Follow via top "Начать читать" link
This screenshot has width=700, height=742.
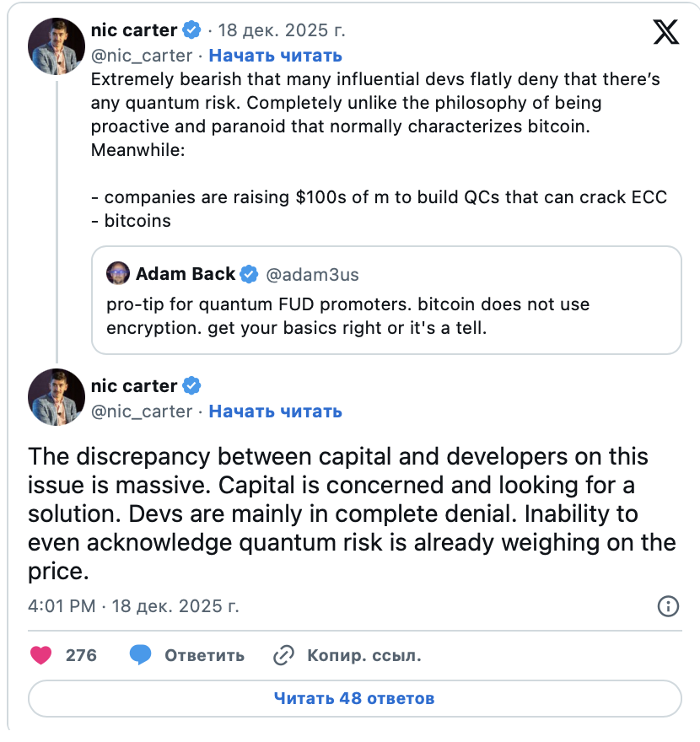275,56
